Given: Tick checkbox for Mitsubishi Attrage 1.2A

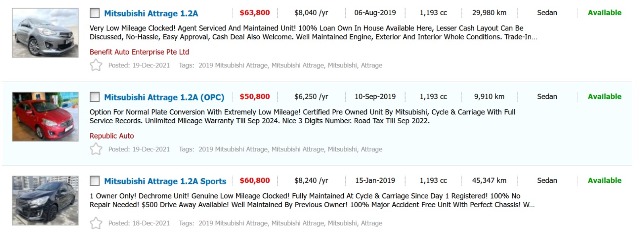Looking at the screenshot, I should [95, 13].
